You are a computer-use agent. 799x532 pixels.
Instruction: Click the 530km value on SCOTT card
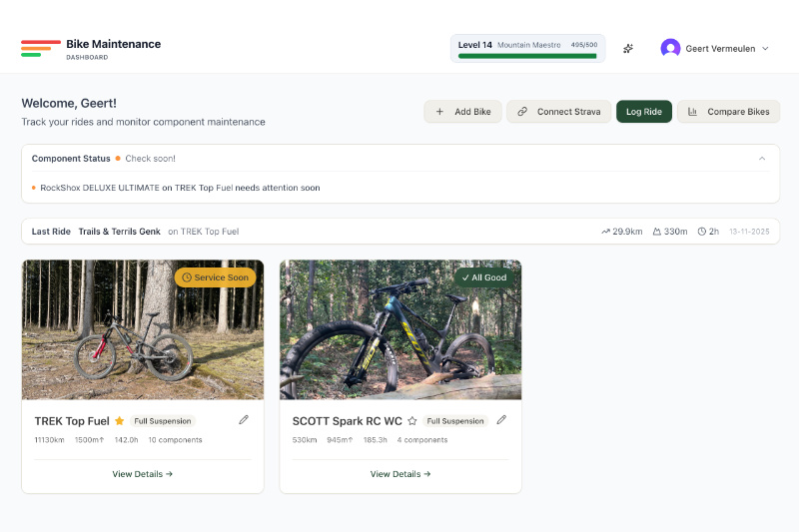[305, 440]
